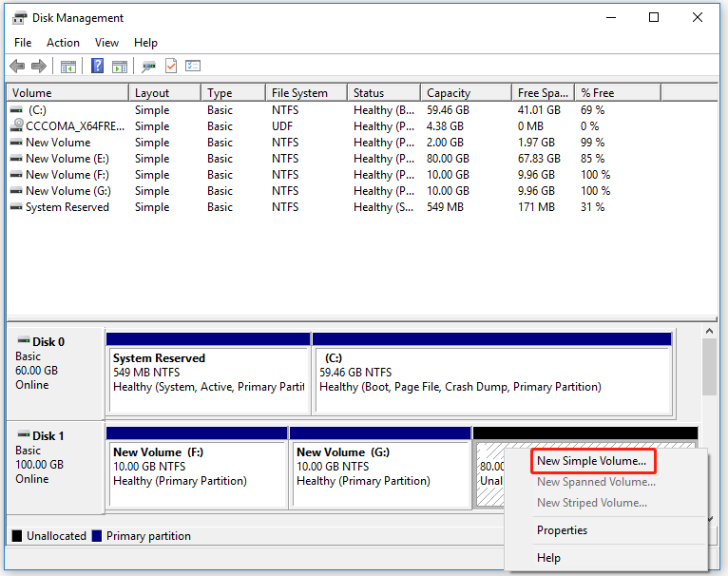Viewport: 728px width, 576px height.
Task: Click the Unallocated legend label
Action: (x=56, y=536)
